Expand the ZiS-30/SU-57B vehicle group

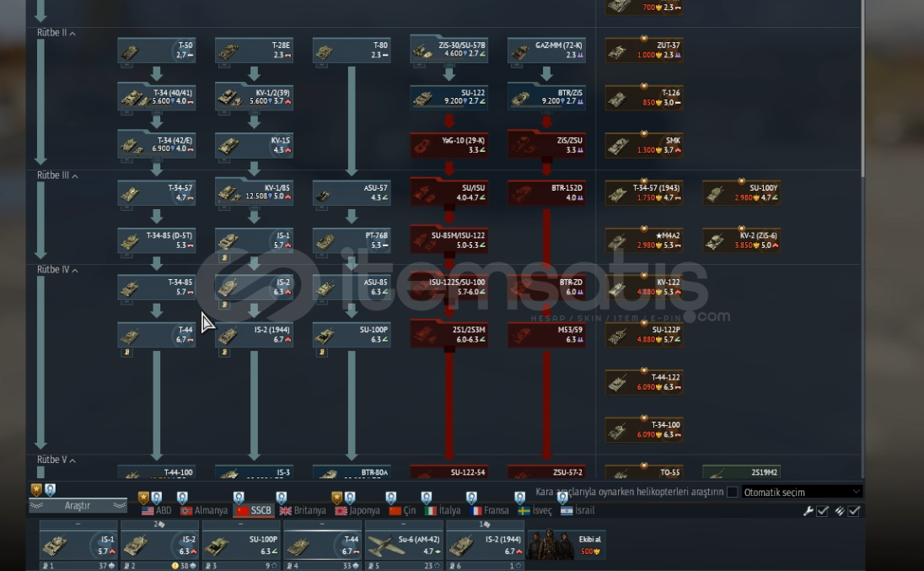(x=449, y=50)
